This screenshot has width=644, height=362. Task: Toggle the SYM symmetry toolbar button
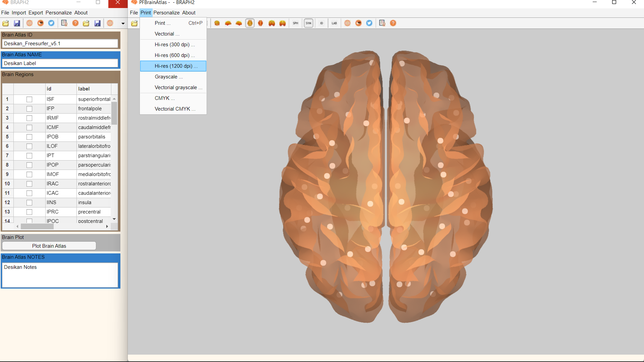pyautogui.click(x=308, y=23)
